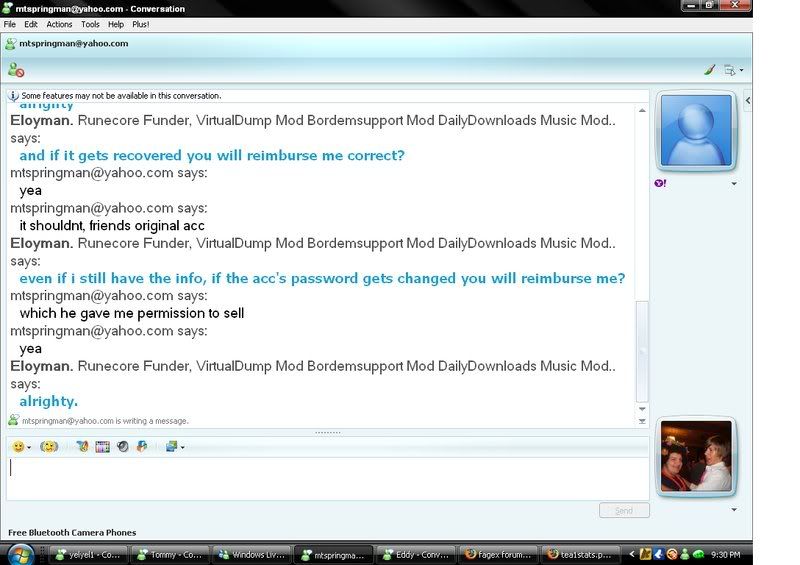Click the Free Bluetooth Camera Phones ad

coord(72,532)
